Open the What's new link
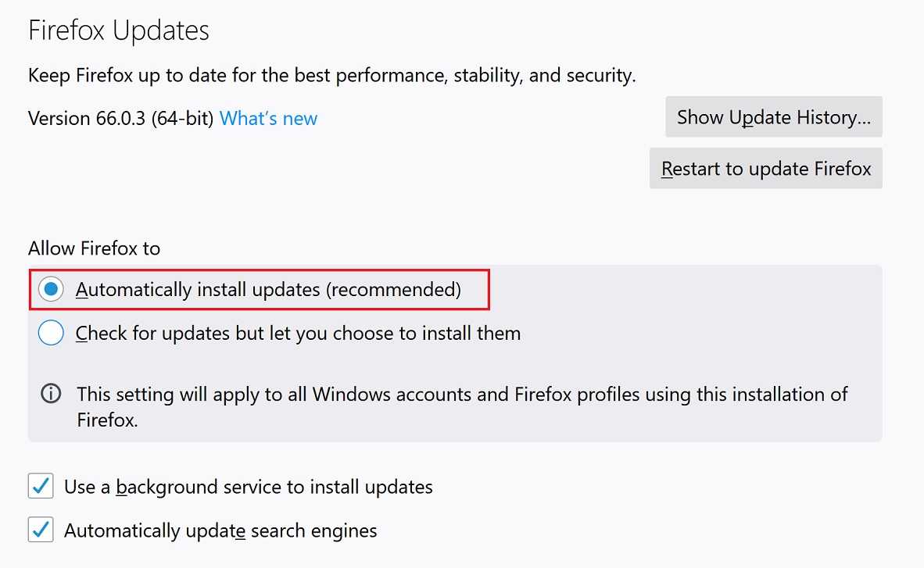 pyautogui.click(x=268, y=119)
